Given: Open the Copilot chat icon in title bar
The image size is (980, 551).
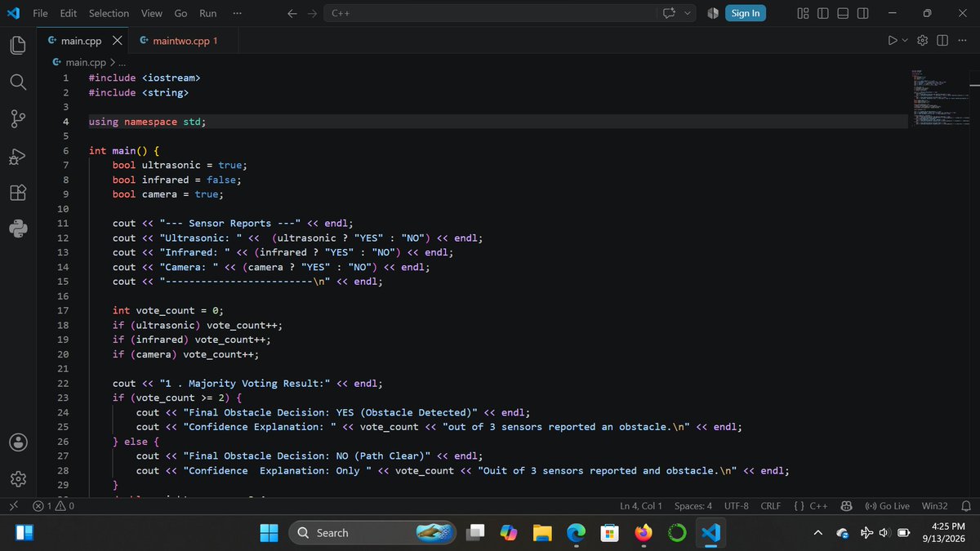Looking at the screenshot, I should pos(670,13).
